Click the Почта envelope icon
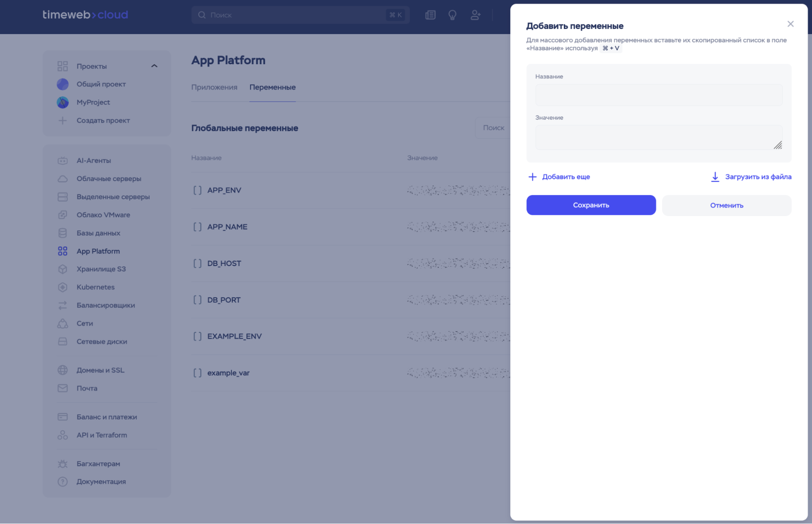812x524 pixels. [63, 388]
